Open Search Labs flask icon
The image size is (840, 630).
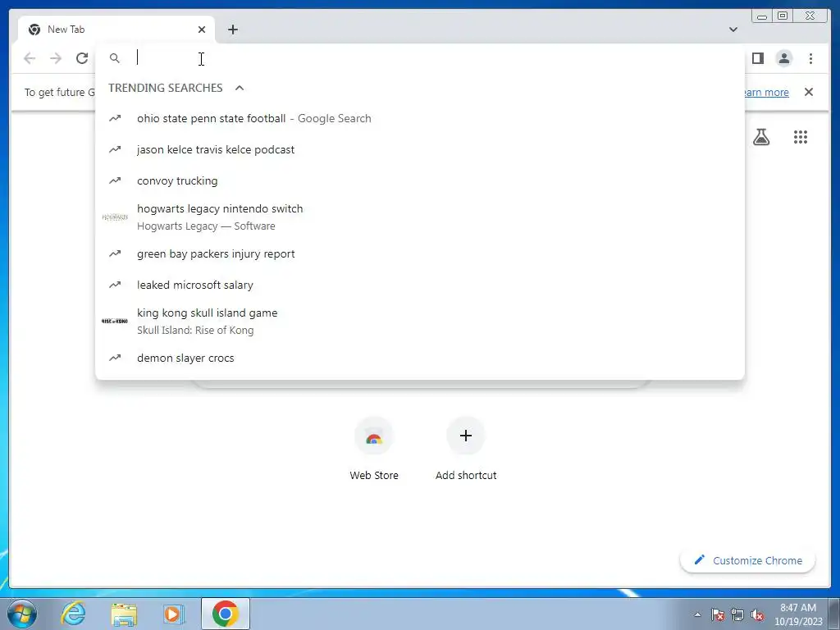760,137
